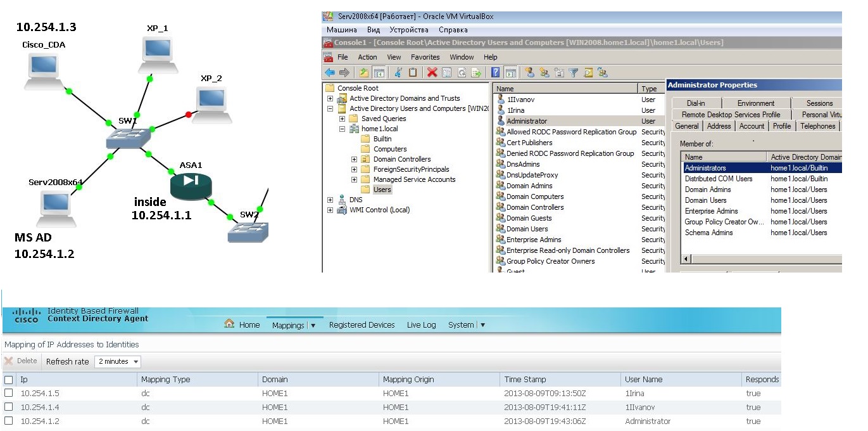Click the horizontal scrollbar in the Member of list
This screenshot has width=868, height=431.
(x=761, y=259)
